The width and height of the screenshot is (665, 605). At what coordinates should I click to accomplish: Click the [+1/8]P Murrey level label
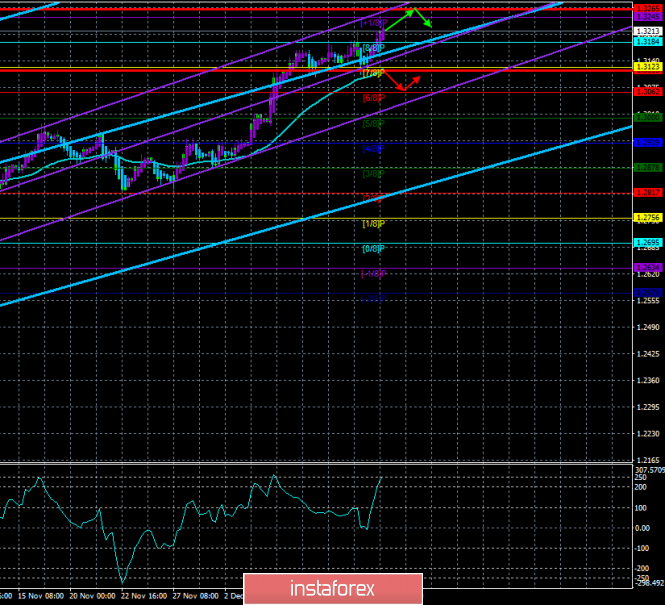(x=374, y=22)
